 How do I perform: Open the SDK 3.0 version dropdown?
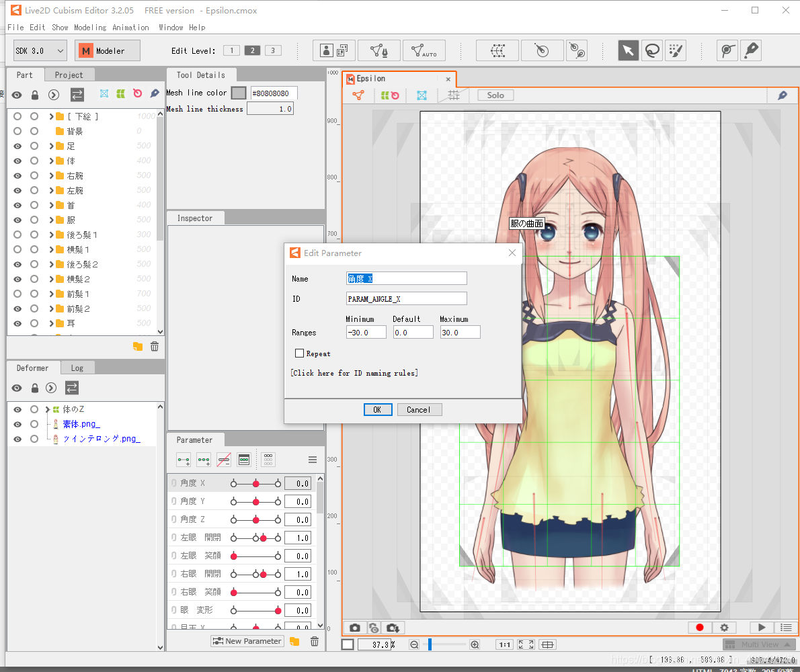click(40, 50)
